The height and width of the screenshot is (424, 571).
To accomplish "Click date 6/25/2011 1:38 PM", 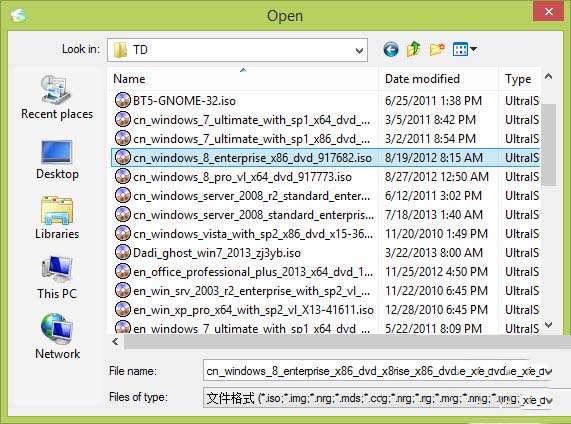I will [433, 101].
